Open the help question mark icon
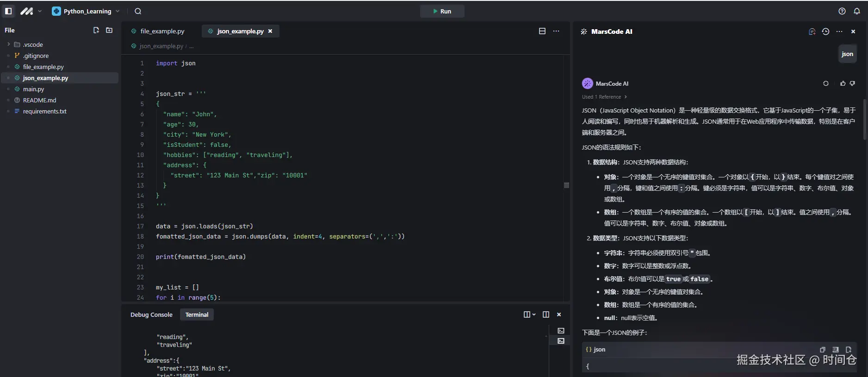868x377 pixels. (842, 11)
